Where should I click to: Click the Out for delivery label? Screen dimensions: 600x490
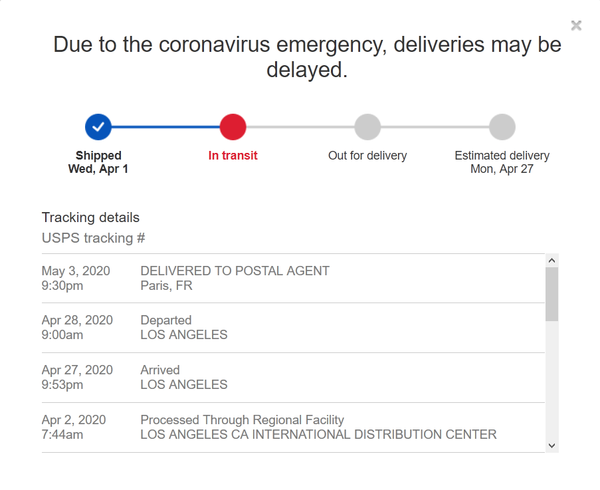[x=367, y=156]
